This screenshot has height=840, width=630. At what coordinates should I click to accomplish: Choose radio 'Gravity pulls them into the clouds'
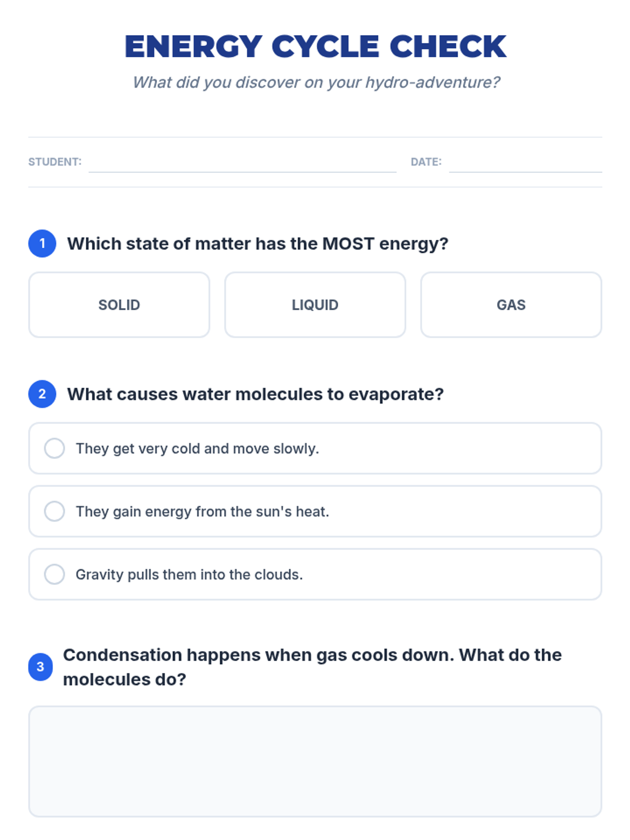(55, 574)
